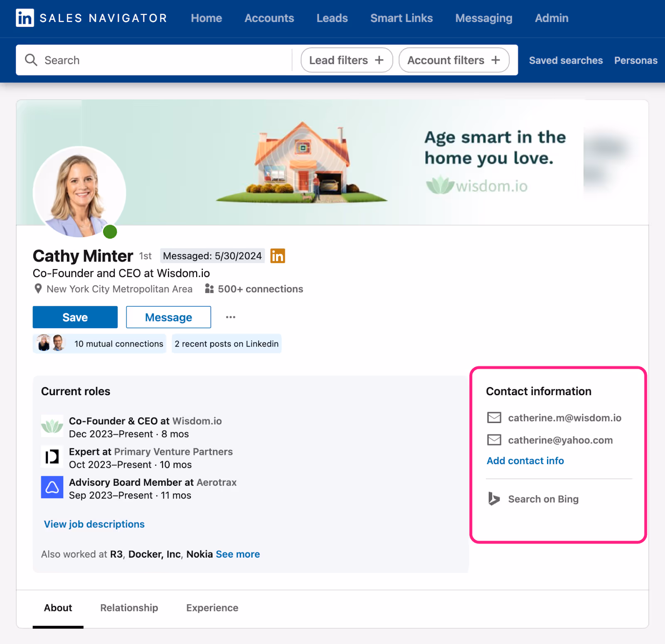Image resolution: width=665 pixels, height=644 pixels.
Task: Click the Contact information heading
Action: click(539, 391)
